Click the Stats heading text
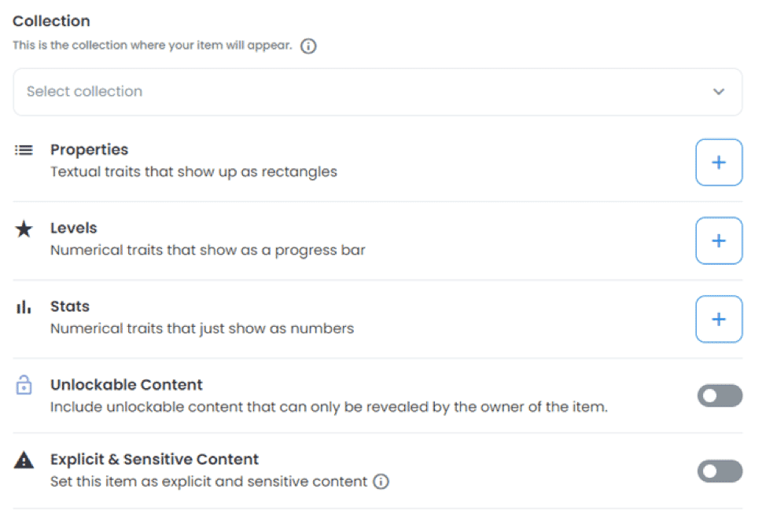 [70, 306]
